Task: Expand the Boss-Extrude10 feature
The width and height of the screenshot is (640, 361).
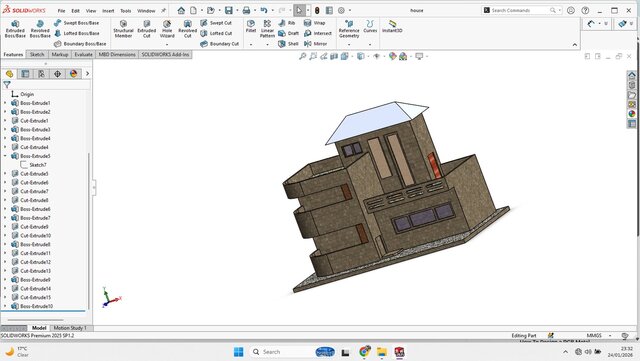Action: pyautogui.click(x=5, y=306)
